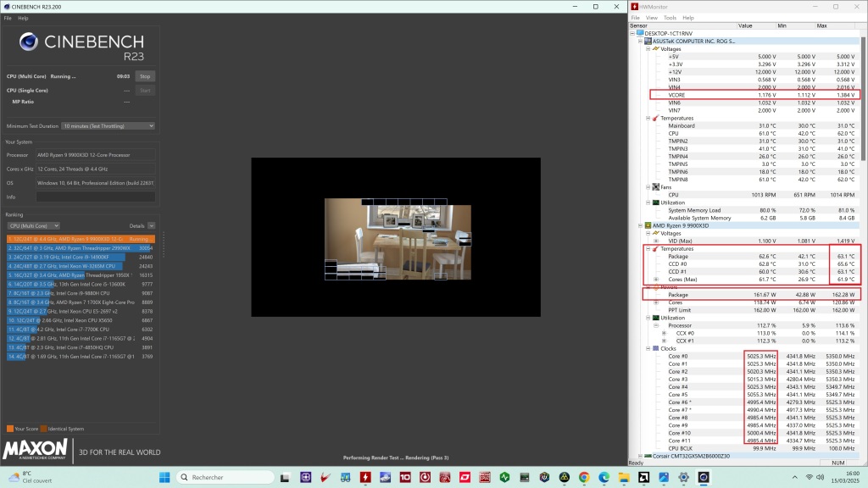Click the AMD Ryzen 9 9900X3D chip icon

(x=648, y=225)
